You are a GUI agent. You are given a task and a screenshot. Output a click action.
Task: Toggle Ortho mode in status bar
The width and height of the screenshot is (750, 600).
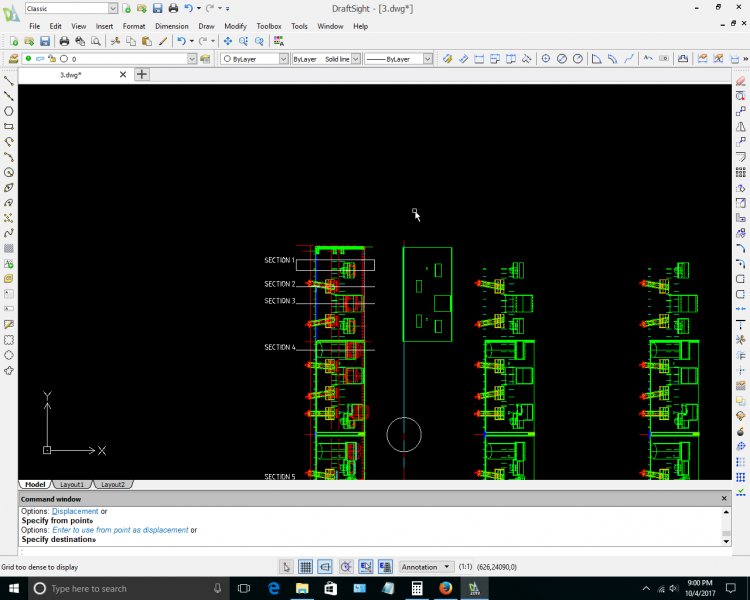click(x=326, y=567)
